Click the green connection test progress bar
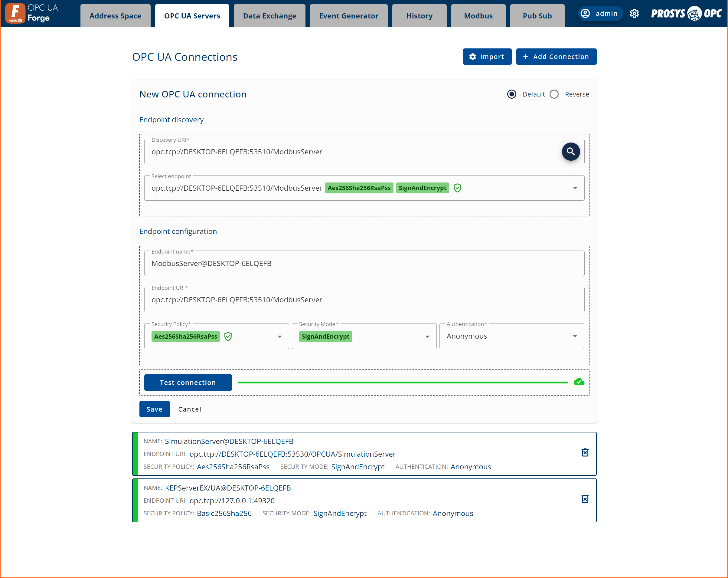 pos(403,383)
